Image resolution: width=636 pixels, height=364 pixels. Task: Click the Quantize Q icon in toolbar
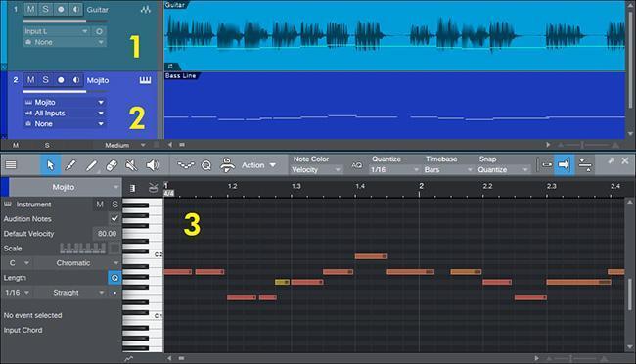pos(206,165)
